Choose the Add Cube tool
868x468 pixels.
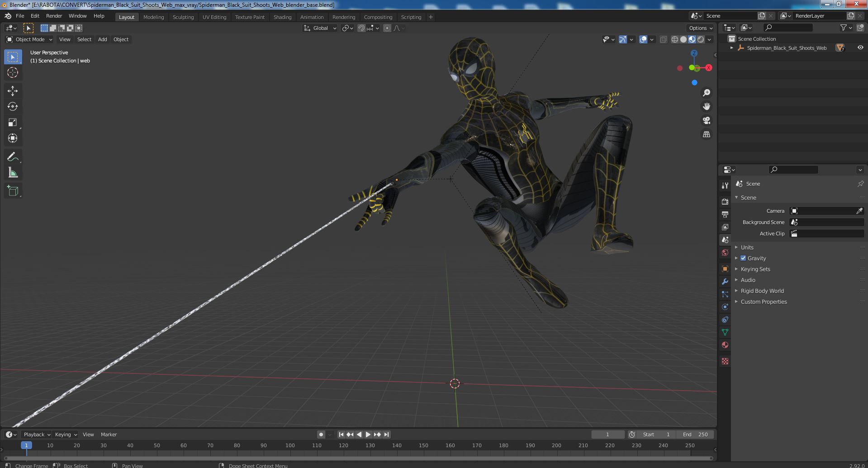point(13,191)
